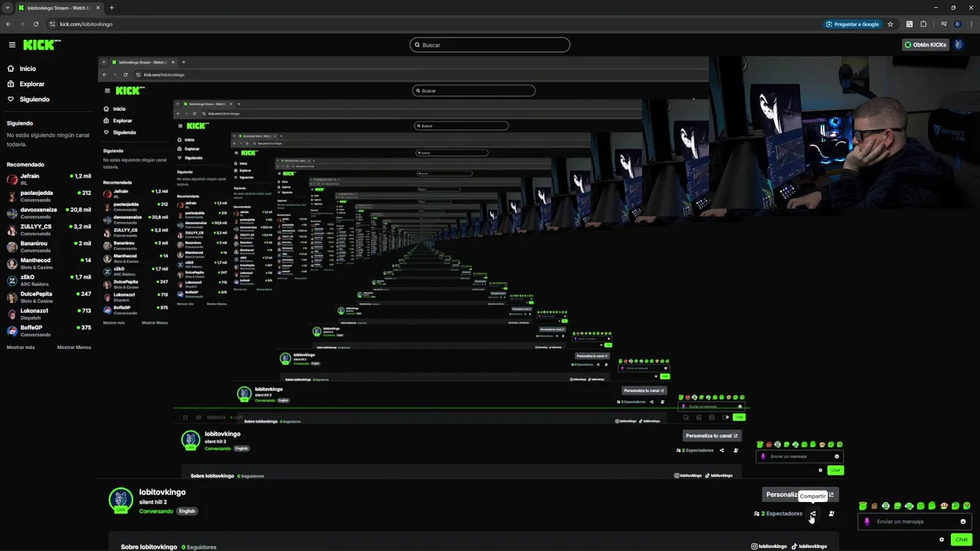Open recommended channel Lokonazo1

49,314
